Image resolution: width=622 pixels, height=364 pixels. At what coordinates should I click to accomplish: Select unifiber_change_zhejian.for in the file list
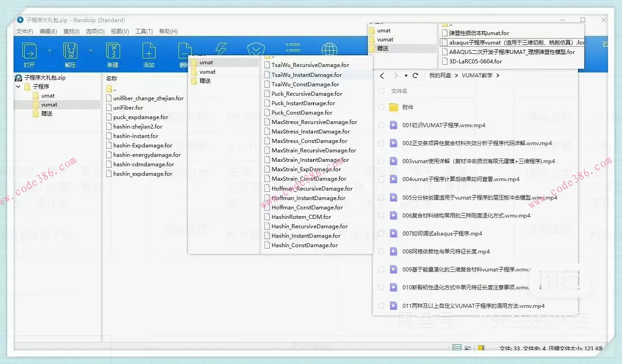[x=148, y=98]
